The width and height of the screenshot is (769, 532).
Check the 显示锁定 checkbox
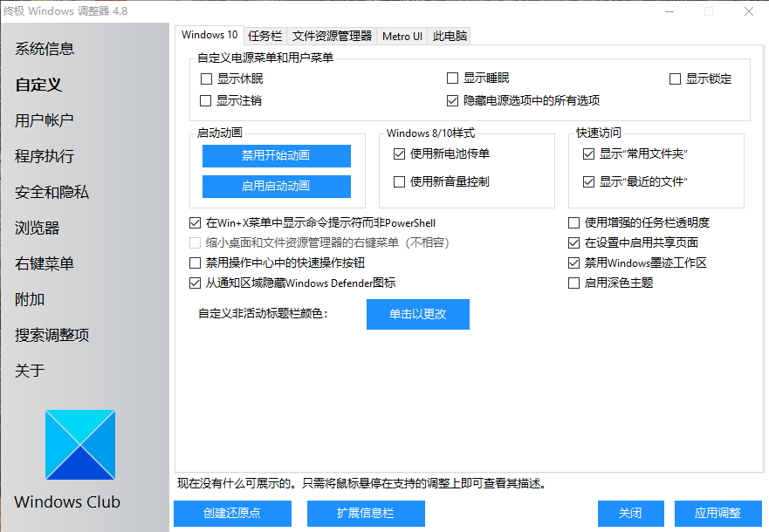676,78
